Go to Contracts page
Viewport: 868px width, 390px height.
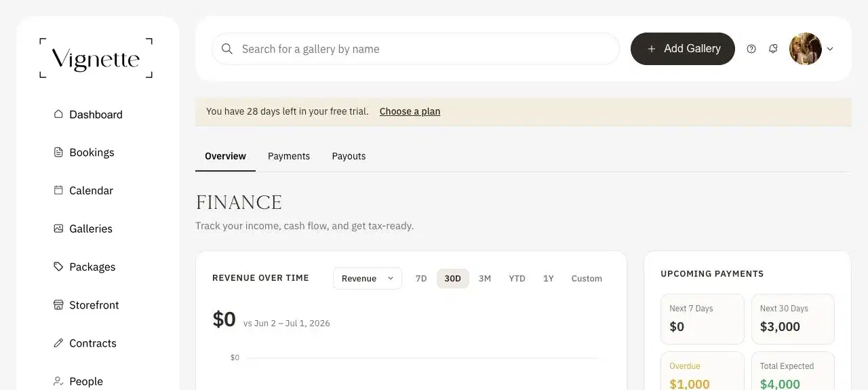[93, 343]
